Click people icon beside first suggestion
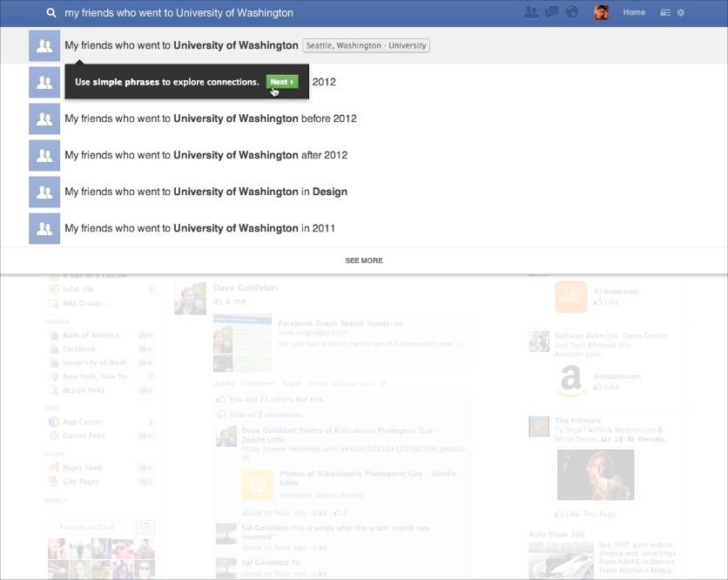The width and height of the screenshot is (728, 580). (x=44, y=45)
